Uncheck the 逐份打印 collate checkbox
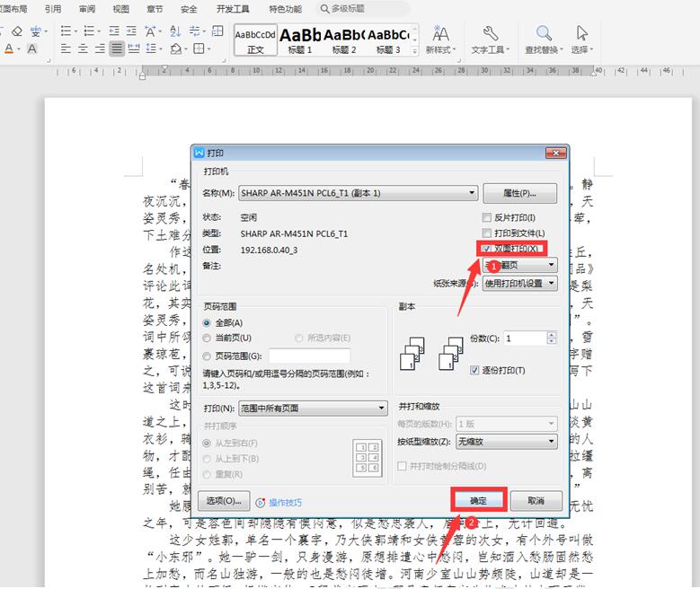 pos(476,370)
